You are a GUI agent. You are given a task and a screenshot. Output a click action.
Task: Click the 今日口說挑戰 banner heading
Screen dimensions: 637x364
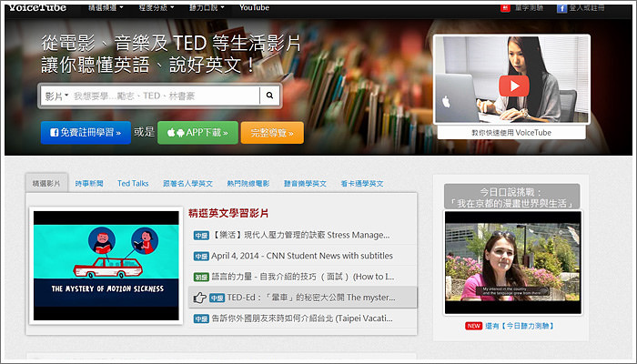point(511,197)
